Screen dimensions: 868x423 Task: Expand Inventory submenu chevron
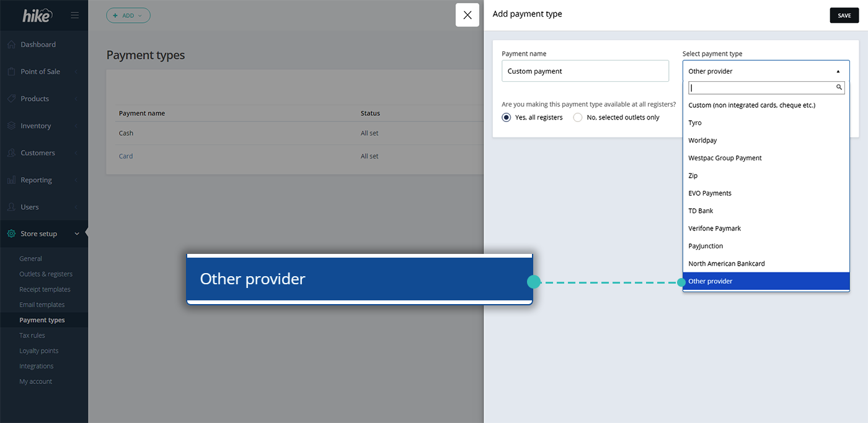pyautogui.click(x=76, y=126)
